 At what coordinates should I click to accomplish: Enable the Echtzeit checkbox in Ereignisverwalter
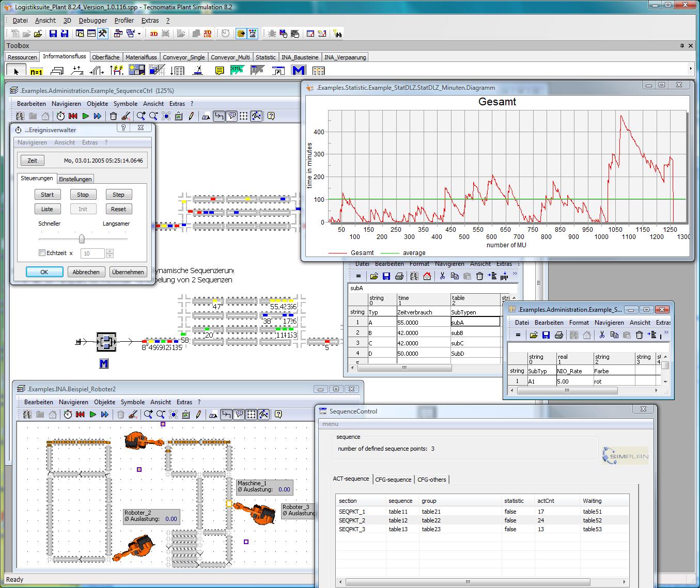tap(42, 253)
